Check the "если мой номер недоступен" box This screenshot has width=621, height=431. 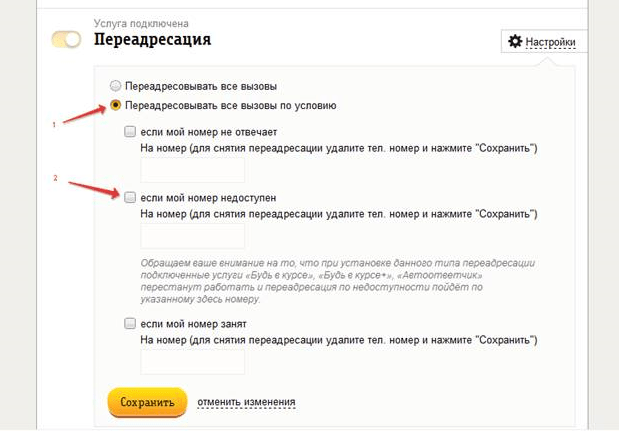(130, 197)
